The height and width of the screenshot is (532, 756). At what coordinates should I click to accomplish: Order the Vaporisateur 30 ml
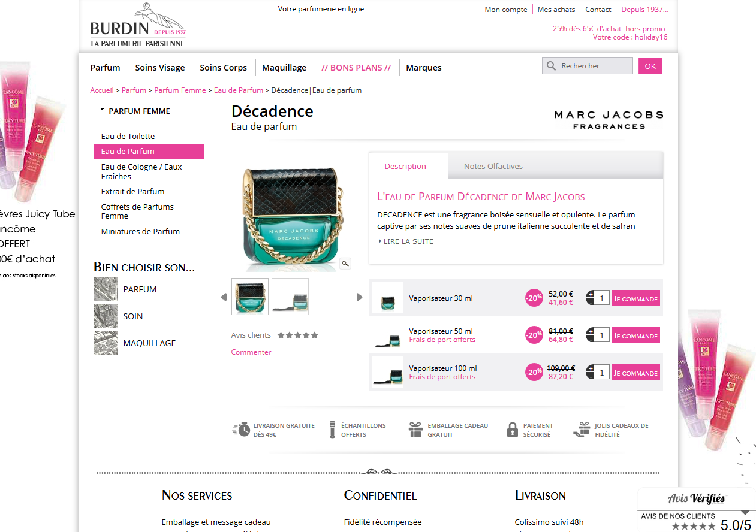coord(636,298)
